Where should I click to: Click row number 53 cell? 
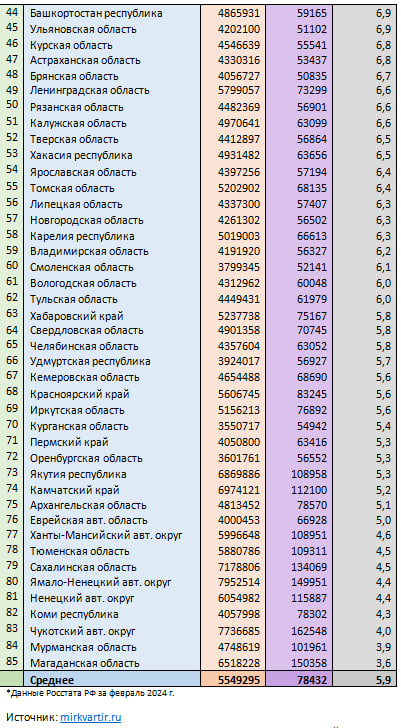coord(12,154)
